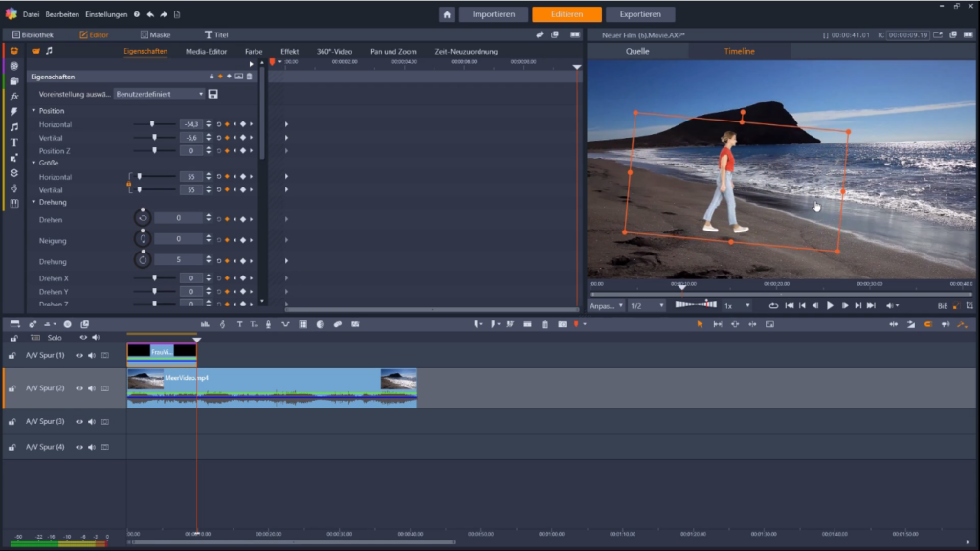Screen dimensions: 980x551
Task: Open the Media-Editor tab
Action: 207,52
